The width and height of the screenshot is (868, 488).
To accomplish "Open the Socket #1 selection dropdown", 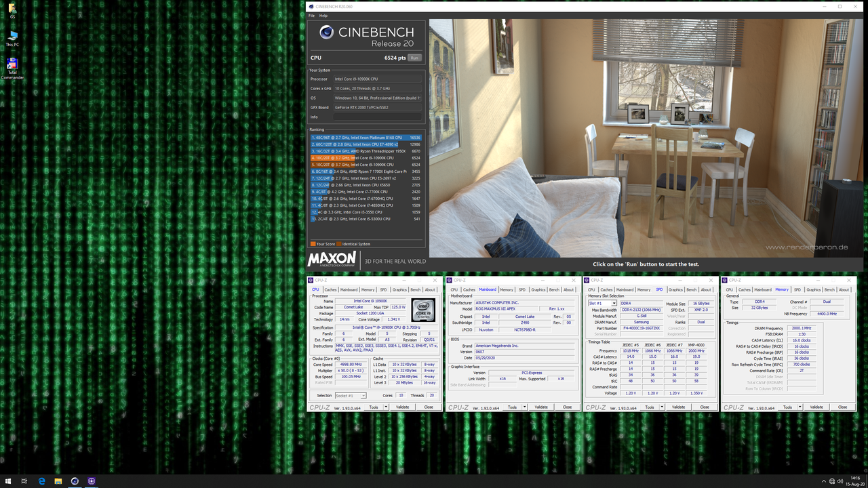I will tap(350, 395).
